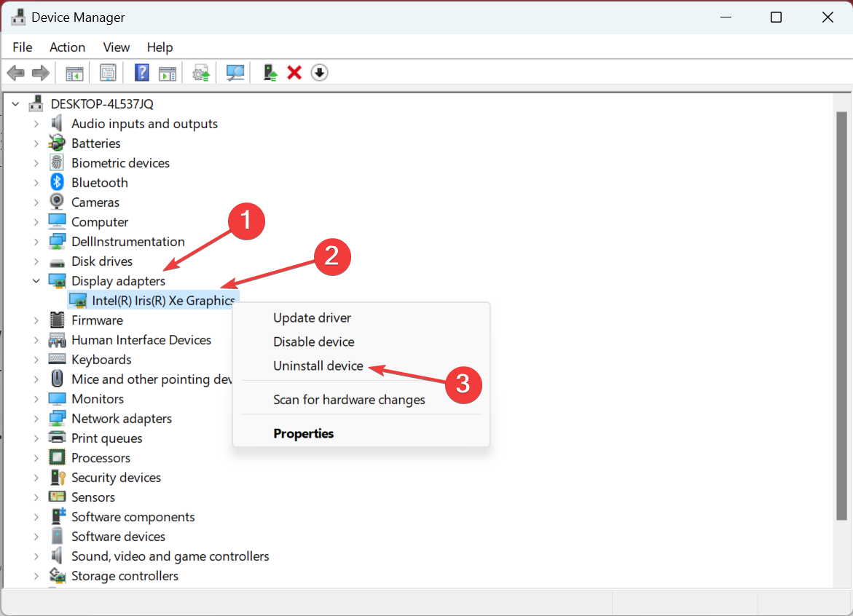Viewport: 853px width, 616px height.
Task: Click the Batteries category icon
Action: 57,143
